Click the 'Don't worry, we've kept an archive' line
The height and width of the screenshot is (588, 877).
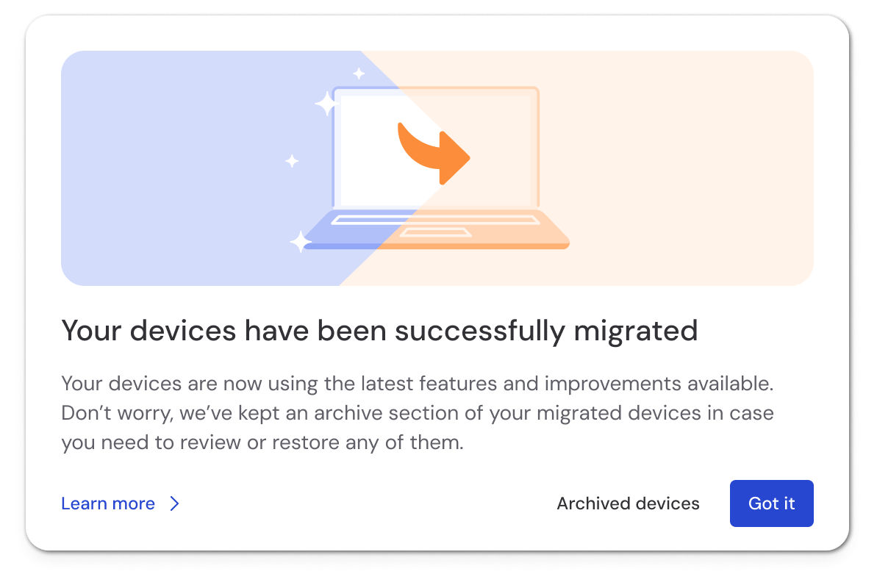coord(418,413)
